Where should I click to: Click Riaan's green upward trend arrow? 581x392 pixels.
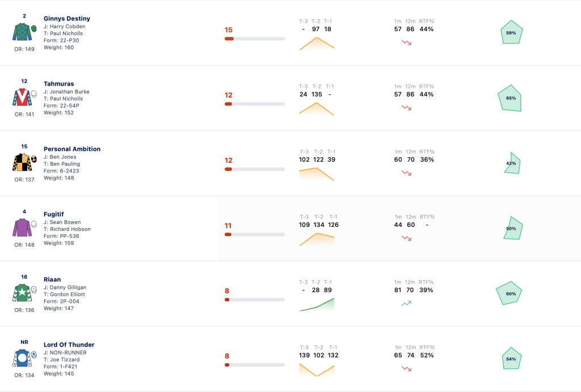tap(406, 304)
